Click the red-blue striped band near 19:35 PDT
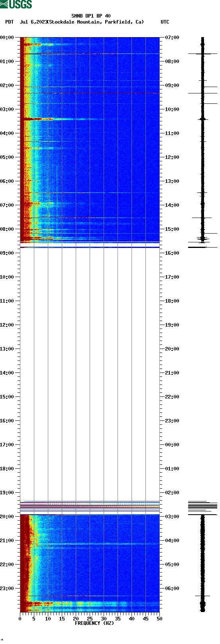Image resolution: width=220 pixels, height=644 pixels. click(90, 506)
